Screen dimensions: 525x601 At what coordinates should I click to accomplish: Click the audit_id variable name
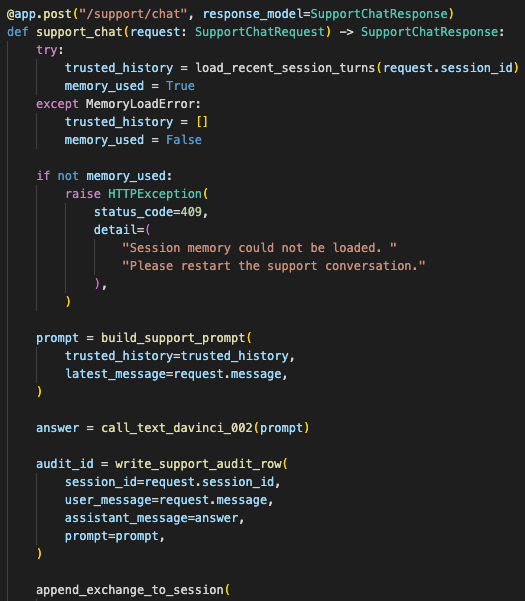(x=65, y=464)
